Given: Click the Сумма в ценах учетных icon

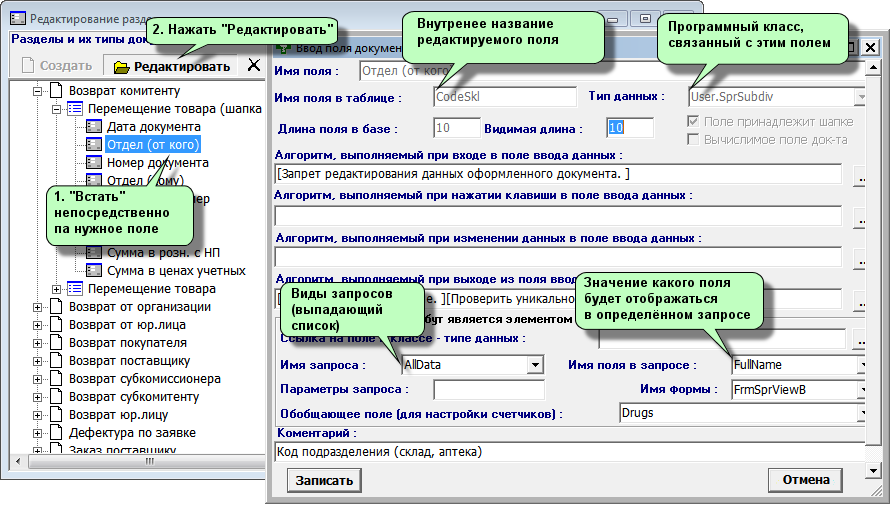Looking at the screenshot, I should [x=94, y=271].
